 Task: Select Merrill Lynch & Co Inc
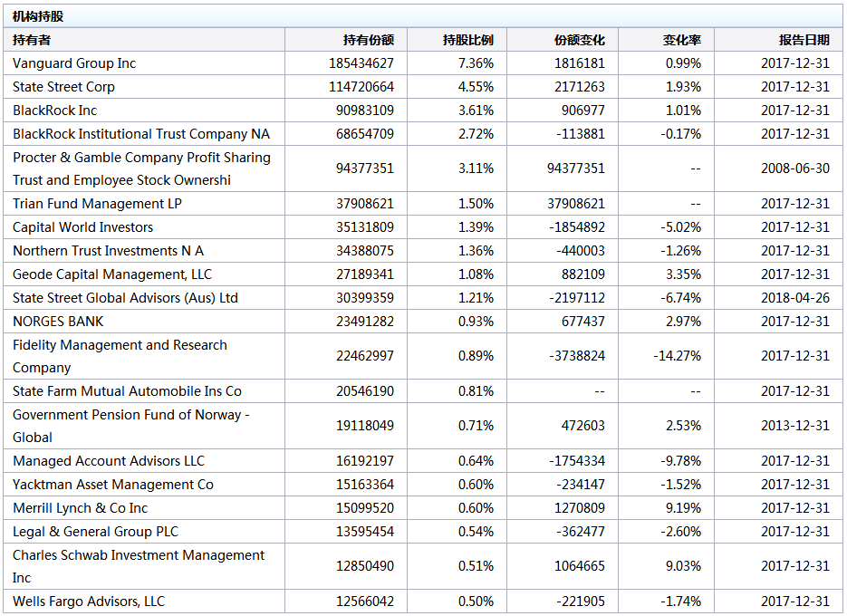80,508
